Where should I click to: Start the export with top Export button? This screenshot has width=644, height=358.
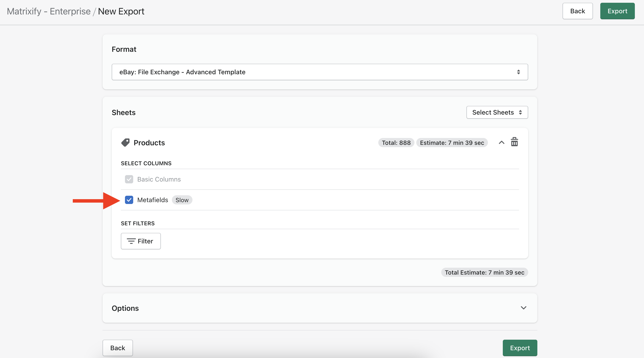pyautogui.click(x=617, y=11)
